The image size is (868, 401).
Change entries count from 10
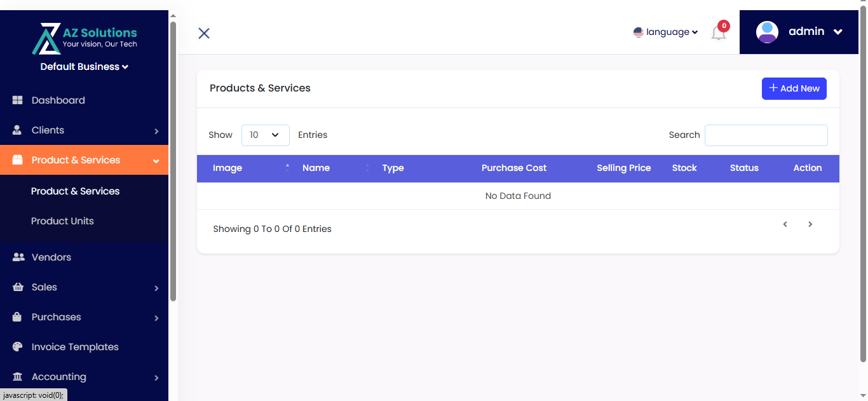(266, 135)
